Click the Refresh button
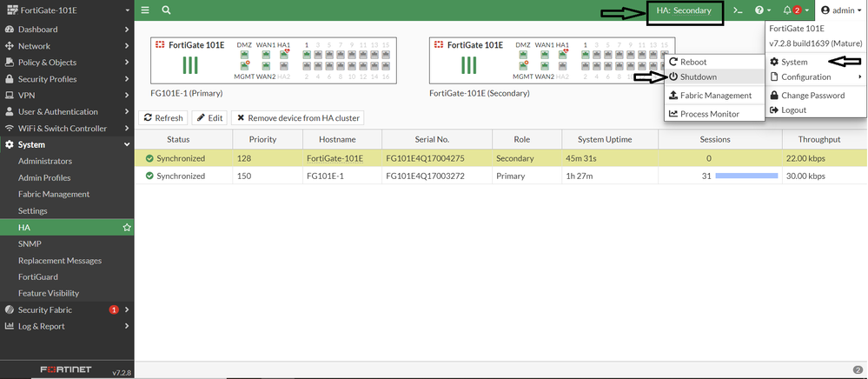The width and height of the screenshot is (868, 379). point(163,118)
